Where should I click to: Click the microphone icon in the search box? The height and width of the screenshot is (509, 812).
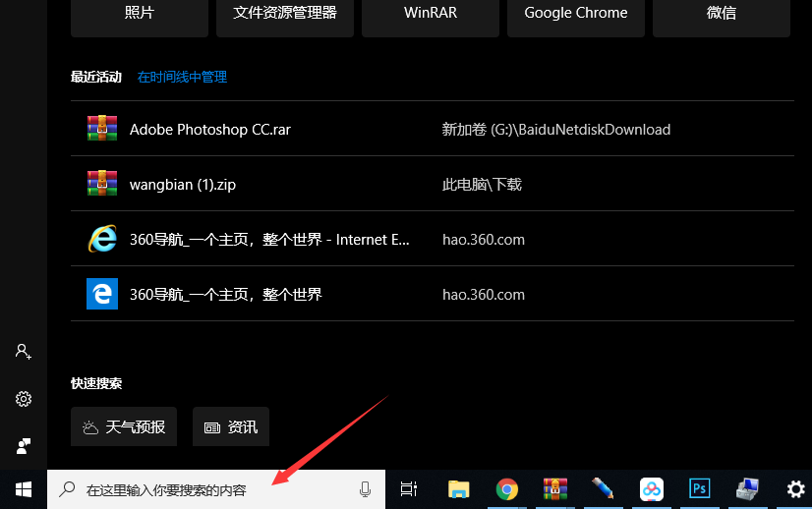click(366, 489)
